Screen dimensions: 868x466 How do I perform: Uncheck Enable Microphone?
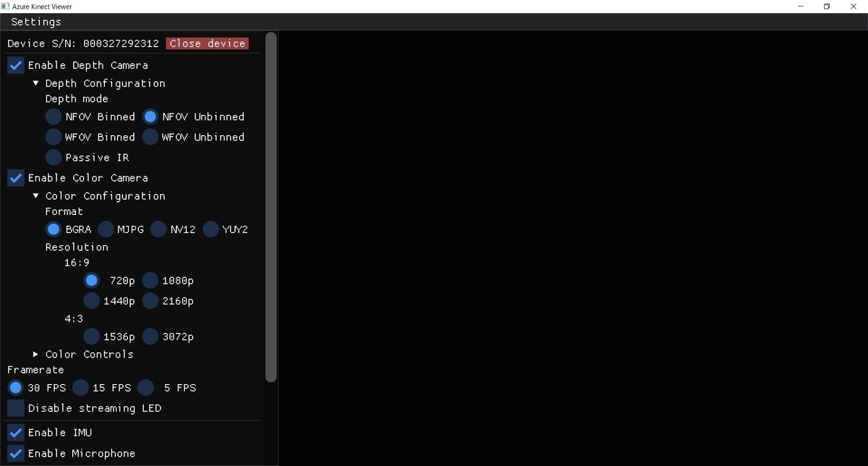[x=16, y=454]
